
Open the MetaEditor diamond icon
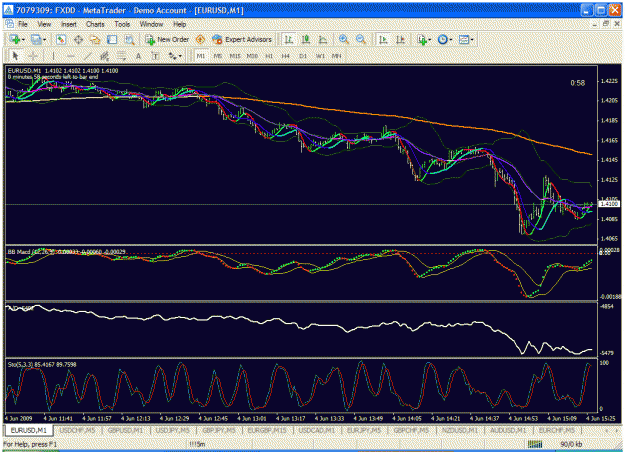(x=200, y=39)
